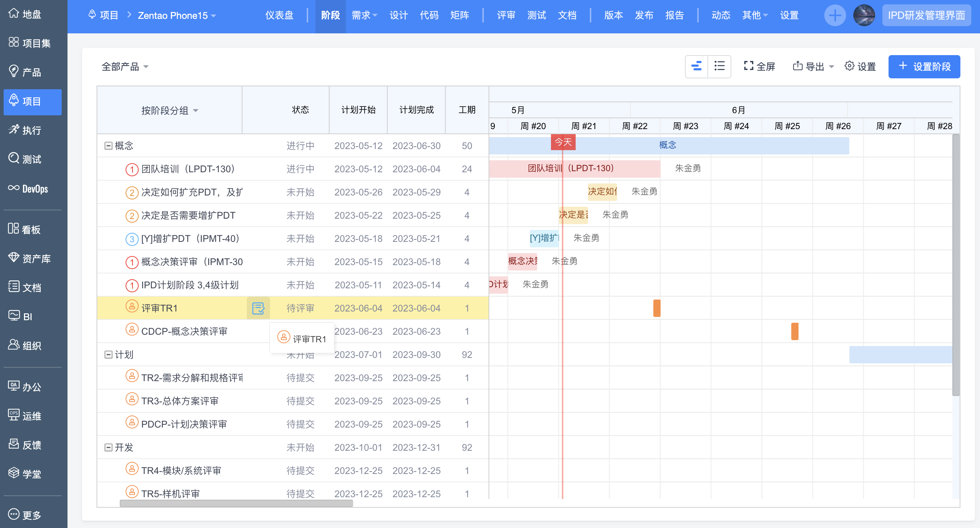Collapse the 计划 stage group
This screenshot has height=528, width=980.
pos(109,354)
